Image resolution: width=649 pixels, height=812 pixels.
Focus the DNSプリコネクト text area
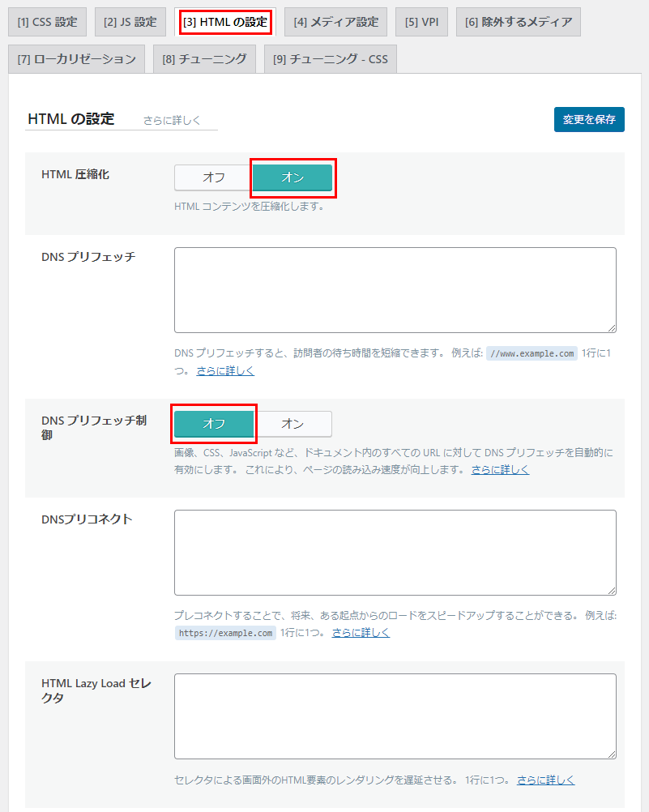pos(395,552)
